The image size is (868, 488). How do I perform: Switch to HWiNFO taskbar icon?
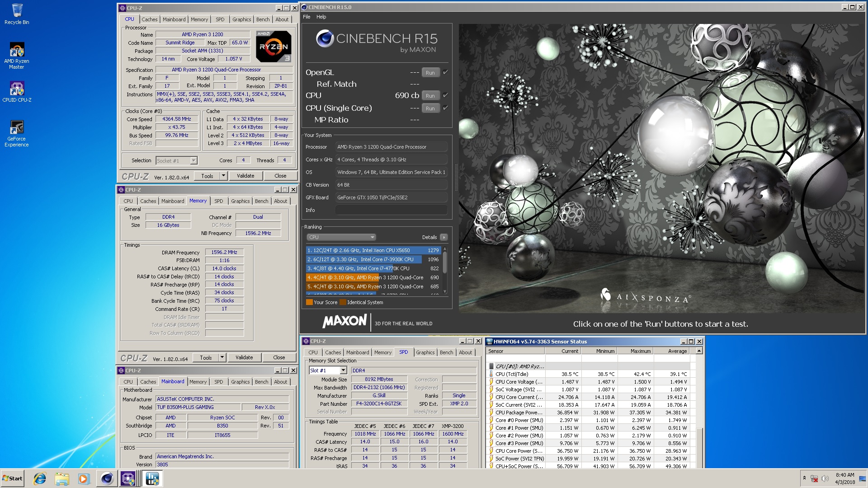click(152, 479)
